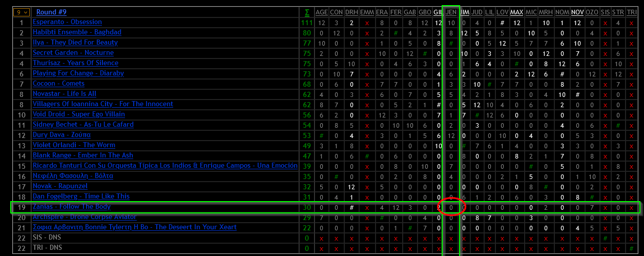Click total score 49 for Violet Orlandi
644x256 pixels.
[307, 146]
